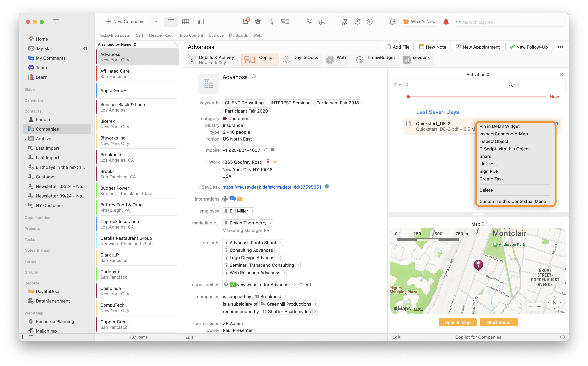Click the Open In Map button

[x=457, y=322]
